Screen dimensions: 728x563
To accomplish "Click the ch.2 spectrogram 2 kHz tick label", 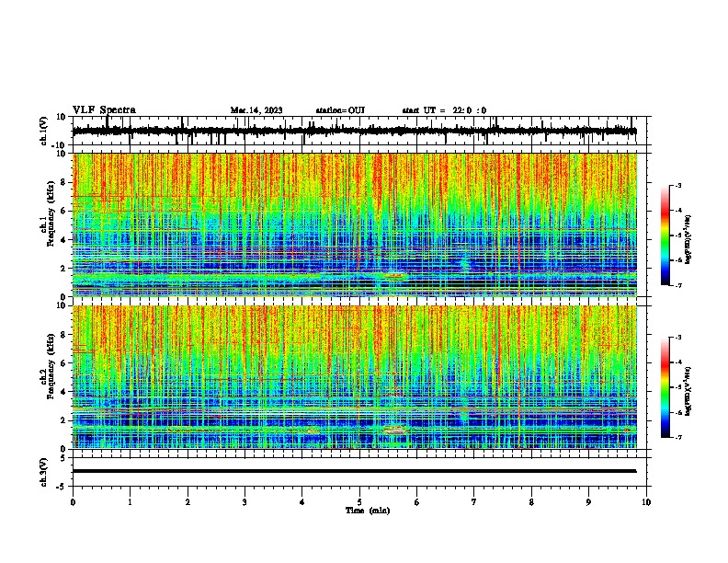I will click(64, 420).
